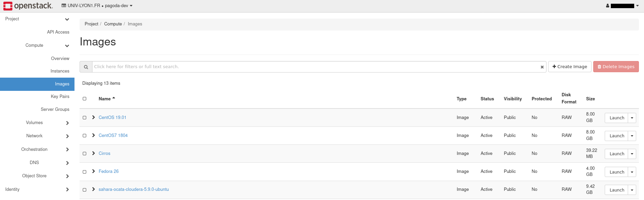644x200 pixels.
Task: Click the Create Image button
Action: [x=570, y=67]
